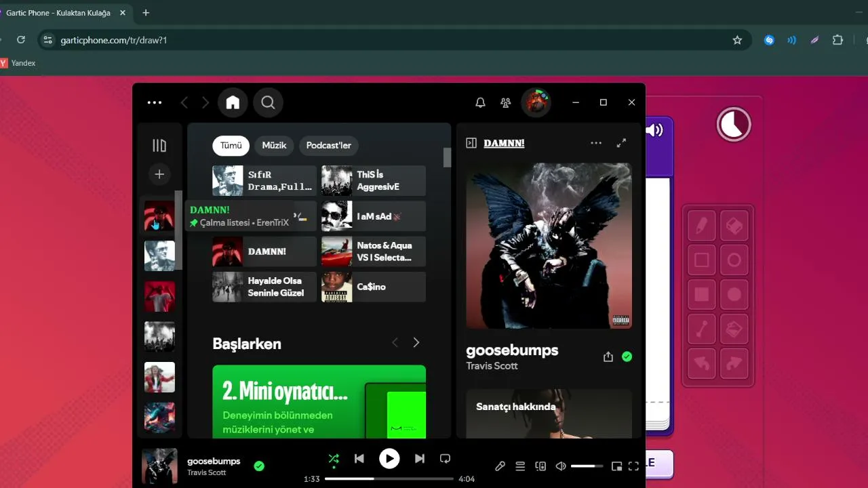Open the Spotify profile avatar

(536, 102)
